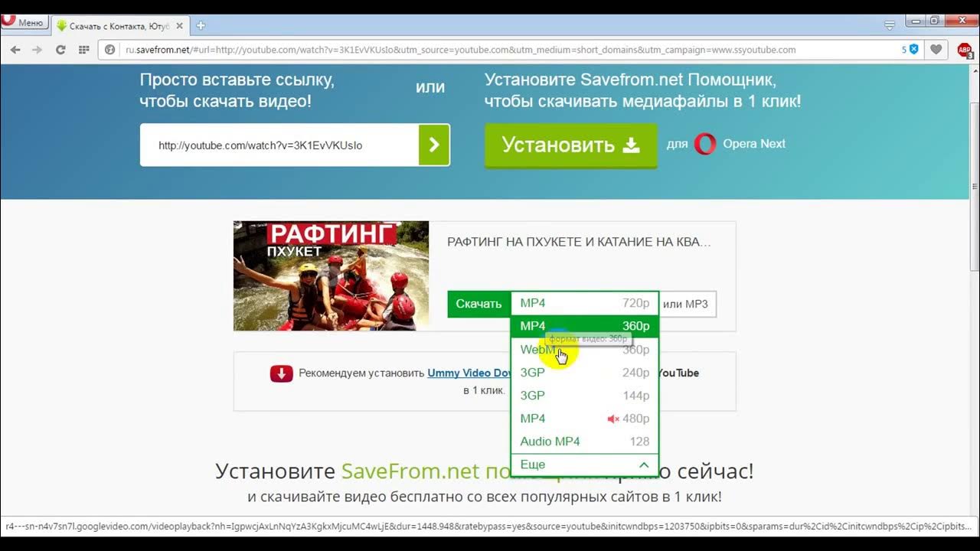The image size is (980, 551).
Task: Click the или MP3 button
Action: coord(686,304)
